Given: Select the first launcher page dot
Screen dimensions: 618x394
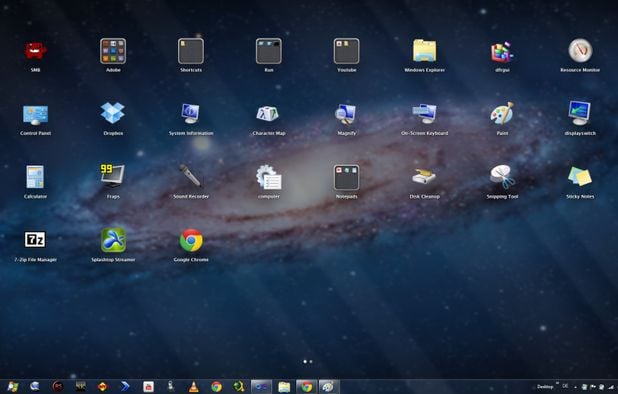Looking at the screenshot, I should pos(305,361).
